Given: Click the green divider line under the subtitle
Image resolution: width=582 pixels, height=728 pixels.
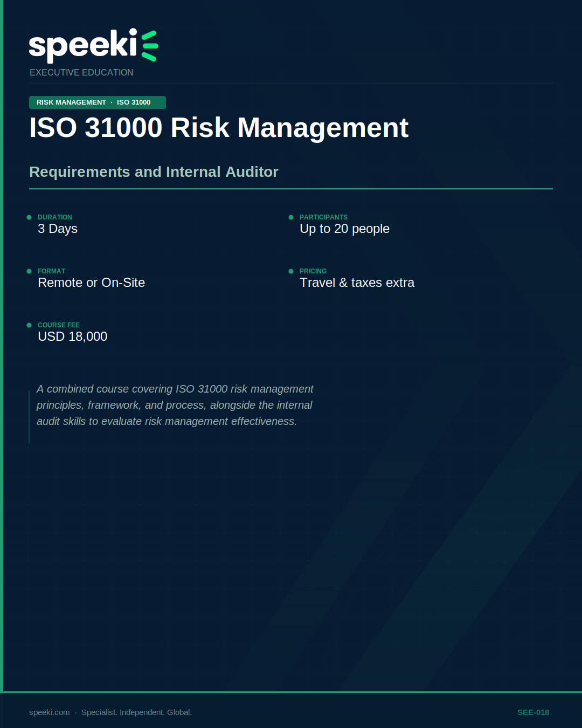Looking at the screenshot, I should click(x=291, y=189).
